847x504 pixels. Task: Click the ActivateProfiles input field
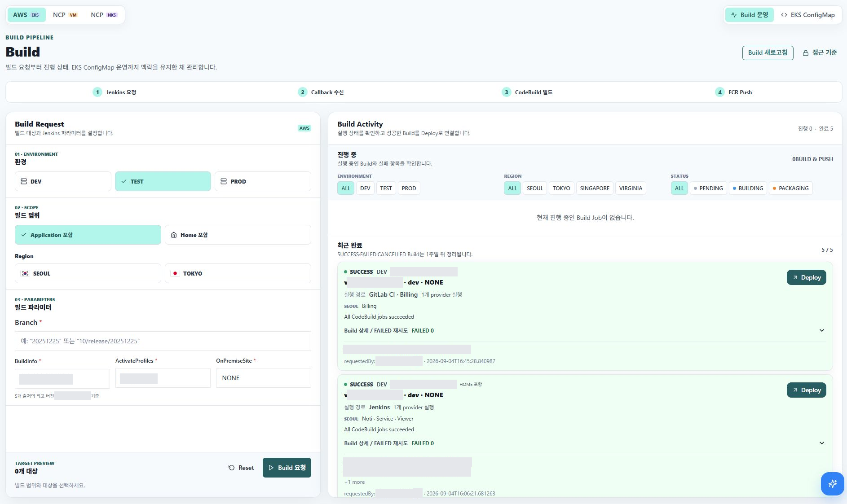coord(163,378)
